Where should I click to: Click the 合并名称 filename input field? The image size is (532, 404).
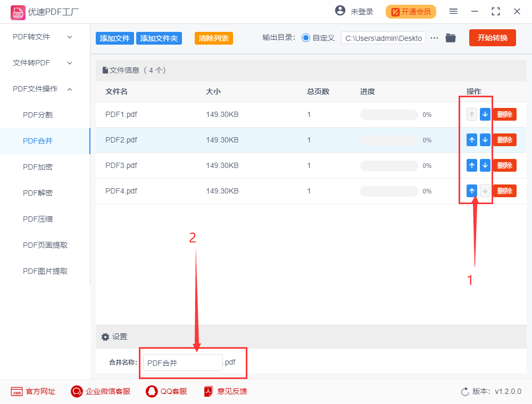click(x=182, y=362)
